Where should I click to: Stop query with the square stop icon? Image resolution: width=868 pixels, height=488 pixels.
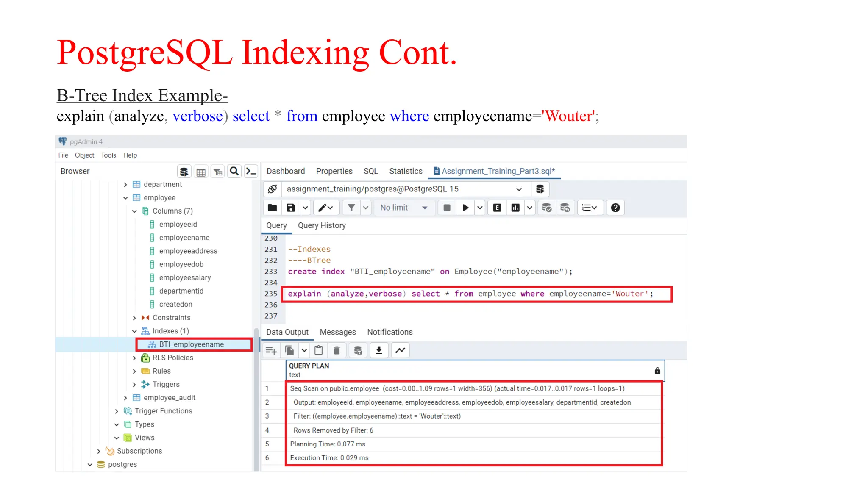[x=447, y=208]
